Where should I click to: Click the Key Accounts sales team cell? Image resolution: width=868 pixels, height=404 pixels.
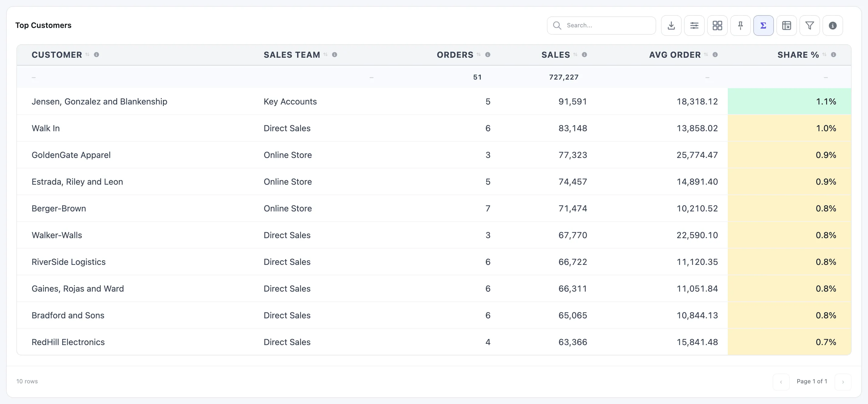[290, 101]
